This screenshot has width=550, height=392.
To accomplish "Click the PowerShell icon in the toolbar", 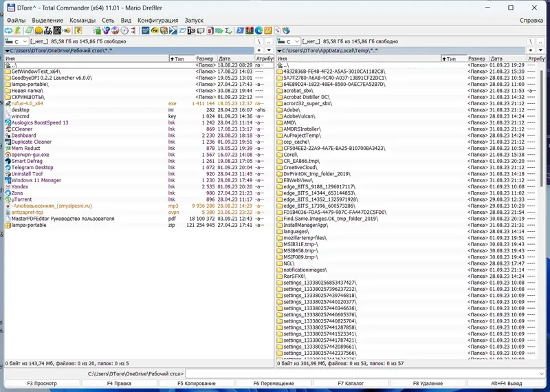I will (239, 30).
